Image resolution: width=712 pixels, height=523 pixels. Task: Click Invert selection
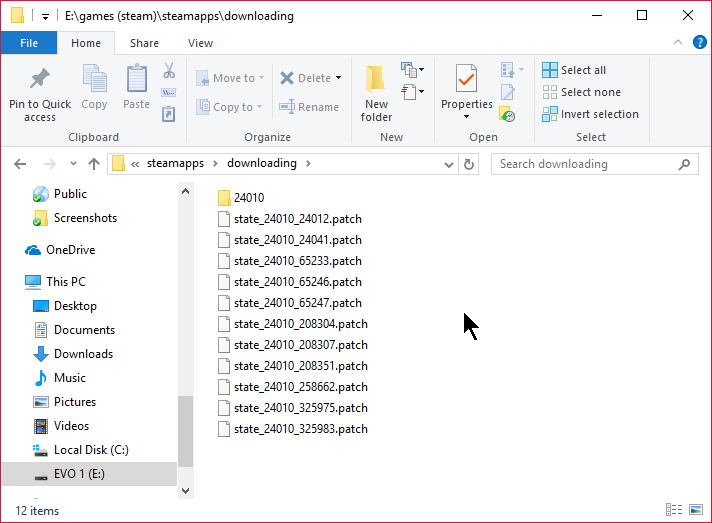(590, 114)
